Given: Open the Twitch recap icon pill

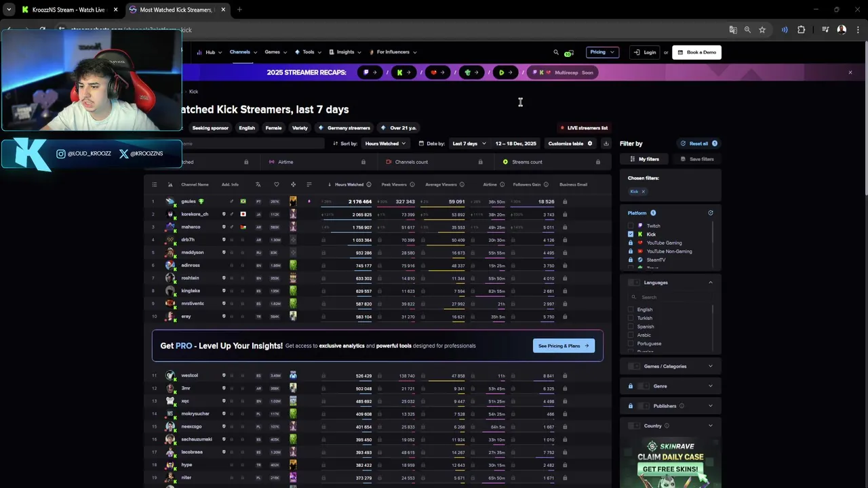Looking at the screenshot, I should tap(370, 73).
